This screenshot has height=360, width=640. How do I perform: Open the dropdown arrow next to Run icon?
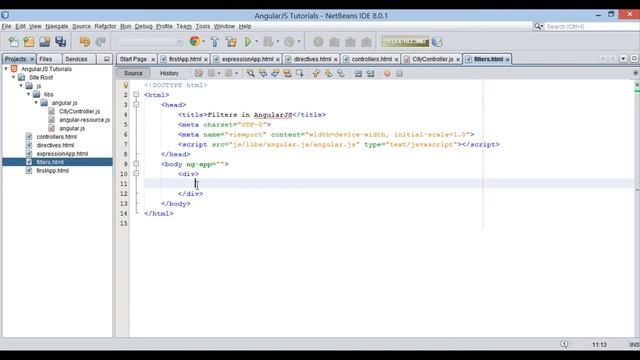[256, 42]
